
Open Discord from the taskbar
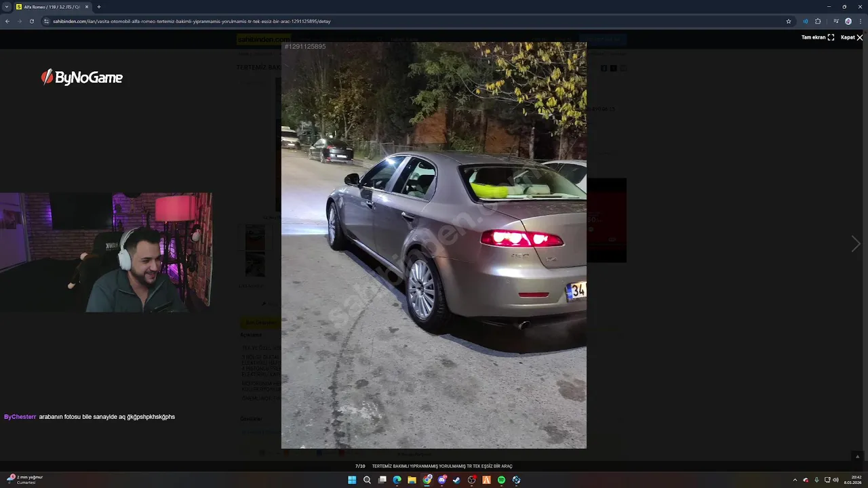(442, 480)
